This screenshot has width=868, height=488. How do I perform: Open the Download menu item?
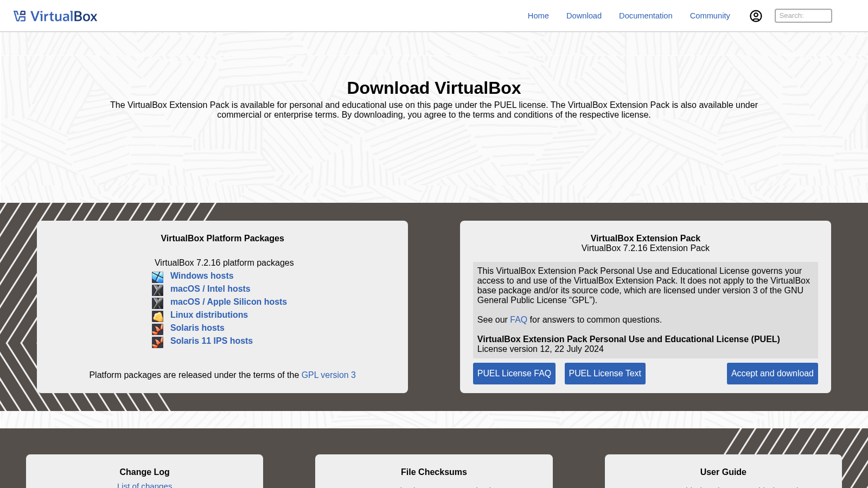[x=584, y=16]
